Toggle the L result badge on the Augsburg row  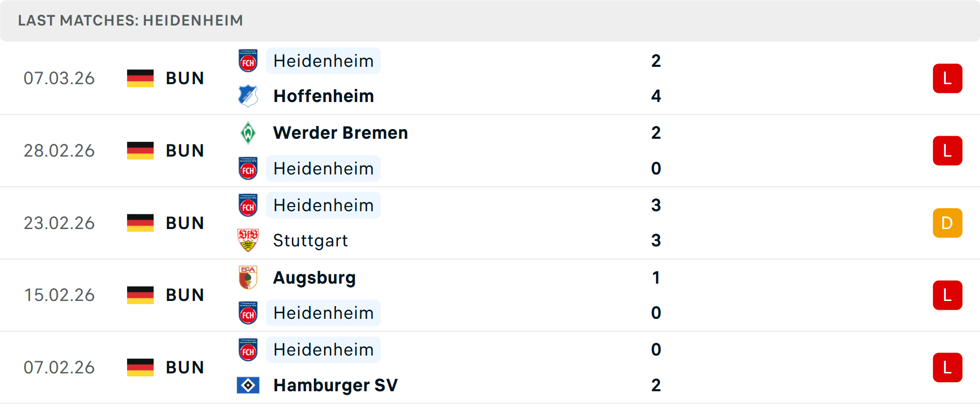point(948,295)
